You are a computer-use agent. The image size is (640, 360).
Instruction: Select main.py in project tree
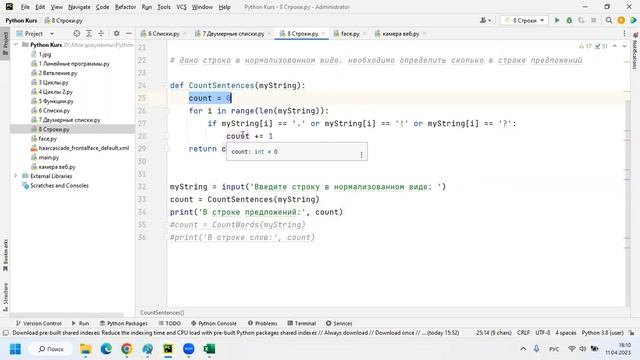(48, 158)
